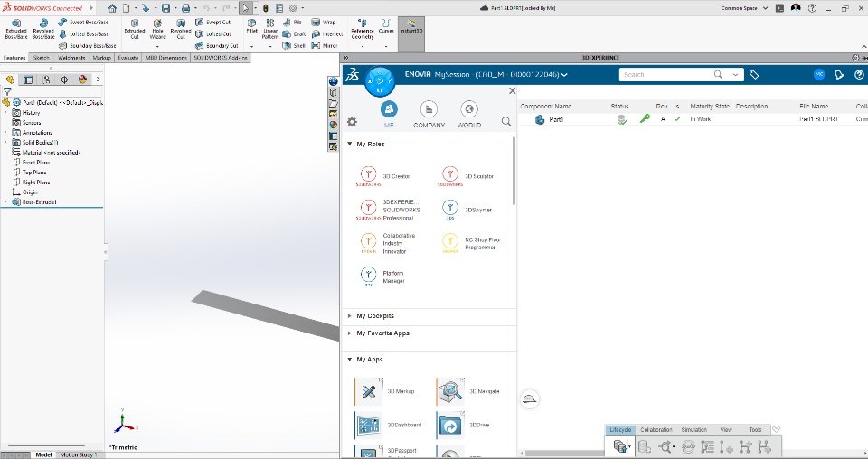Select Part1 row in component table

tap(693, 119)
